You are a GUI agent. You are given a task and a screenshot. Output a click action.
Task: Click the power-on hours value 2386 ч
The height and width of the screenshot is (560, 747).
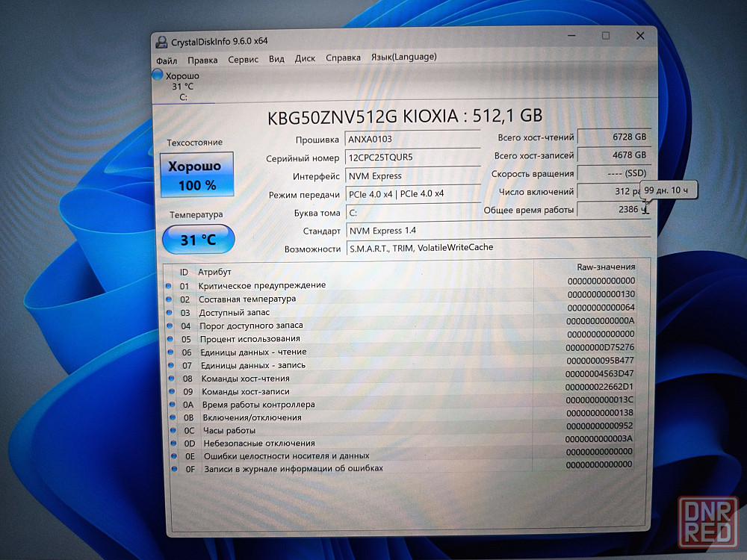pyautogui.click(x=613, y=210)
